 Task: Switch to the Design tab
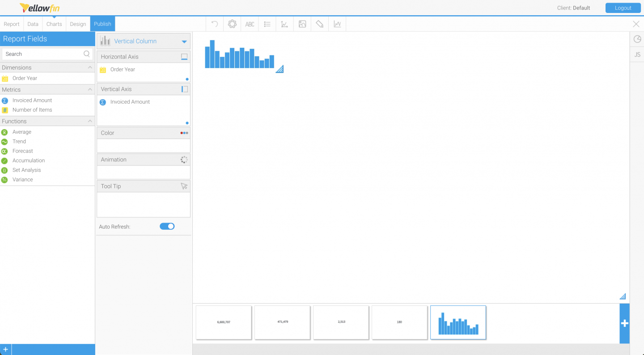point(78,24)
